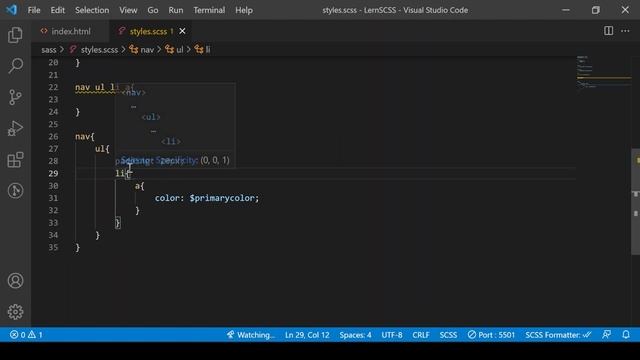This screenshot has width=640, height=360.
Task: Open the Source Control view
Action: point(15,97)
